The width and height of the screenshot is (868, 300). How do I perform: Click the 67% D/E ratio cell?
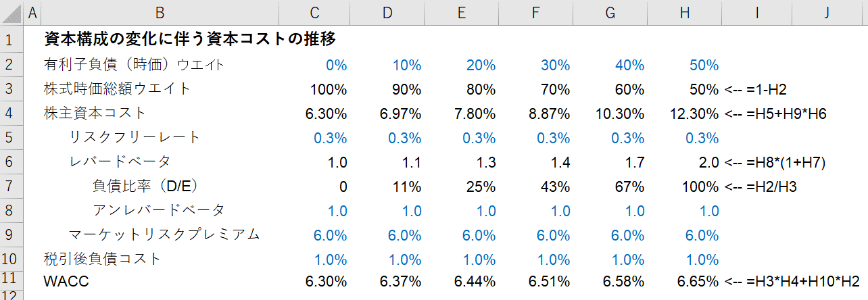coord(631,186)
